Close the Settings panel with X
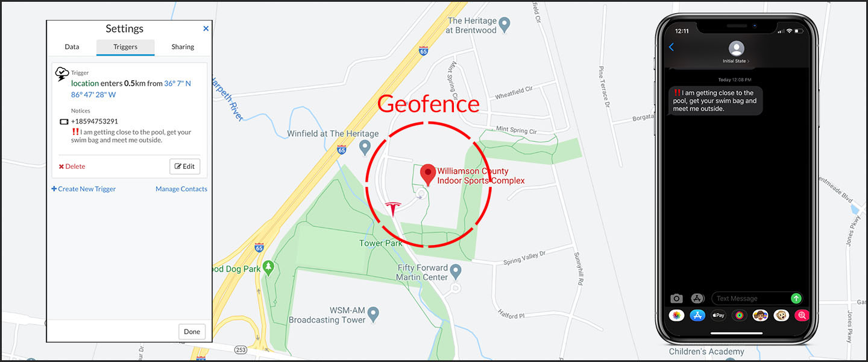The image size is (868, 362). [206, 28]
